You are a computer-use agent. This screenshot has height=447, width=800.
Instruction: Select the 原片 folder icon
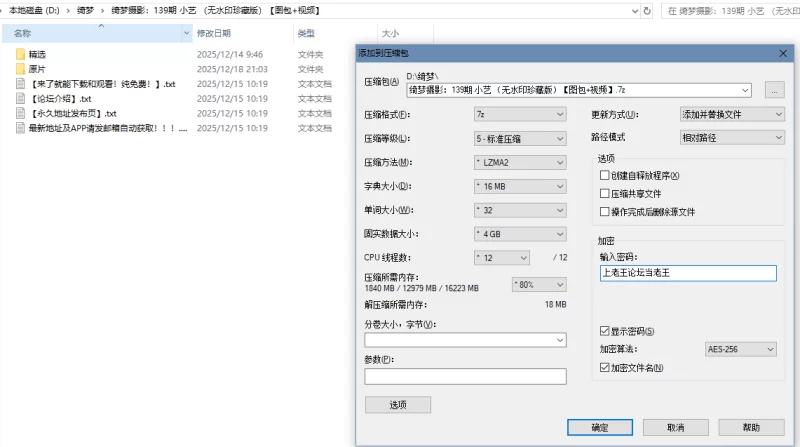21,69
